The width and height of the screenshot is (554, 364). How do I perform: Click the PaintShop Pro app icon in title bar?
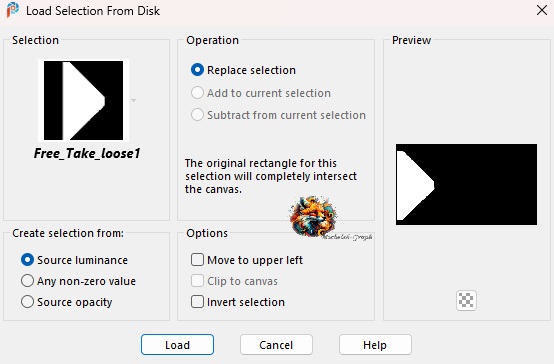13,10
